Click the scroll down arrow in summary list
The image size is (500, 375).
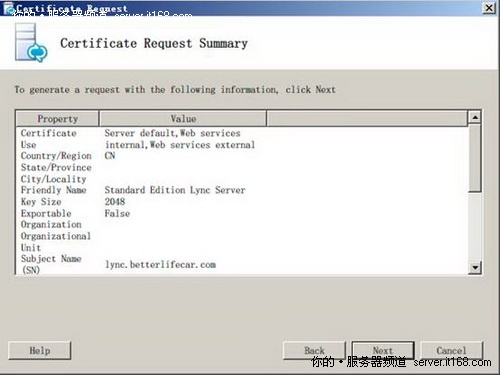tap(475, 268)
